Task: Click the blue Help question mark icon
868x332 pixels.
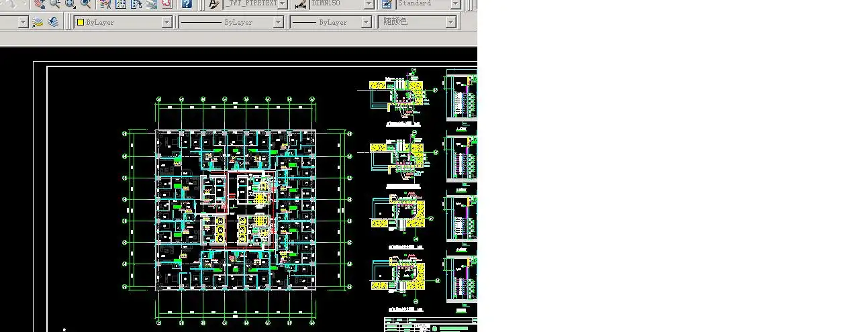Action: 187,4
